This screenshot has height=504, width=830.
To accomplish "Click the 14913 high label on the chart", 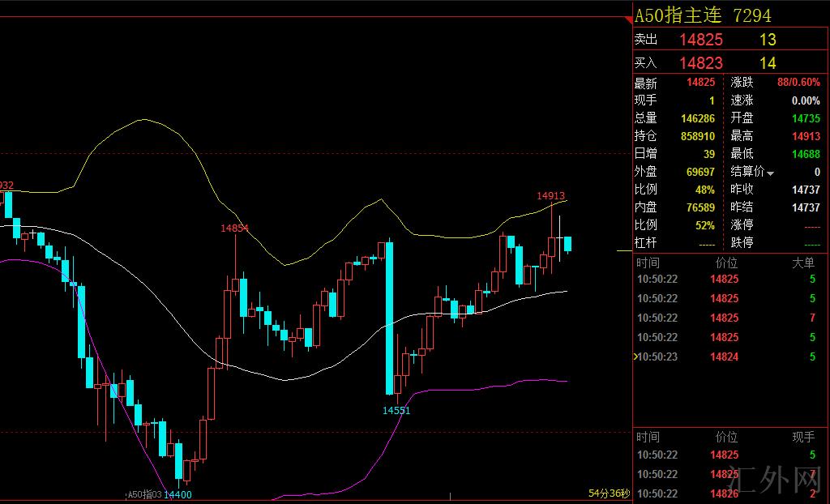I will [551, 196].
